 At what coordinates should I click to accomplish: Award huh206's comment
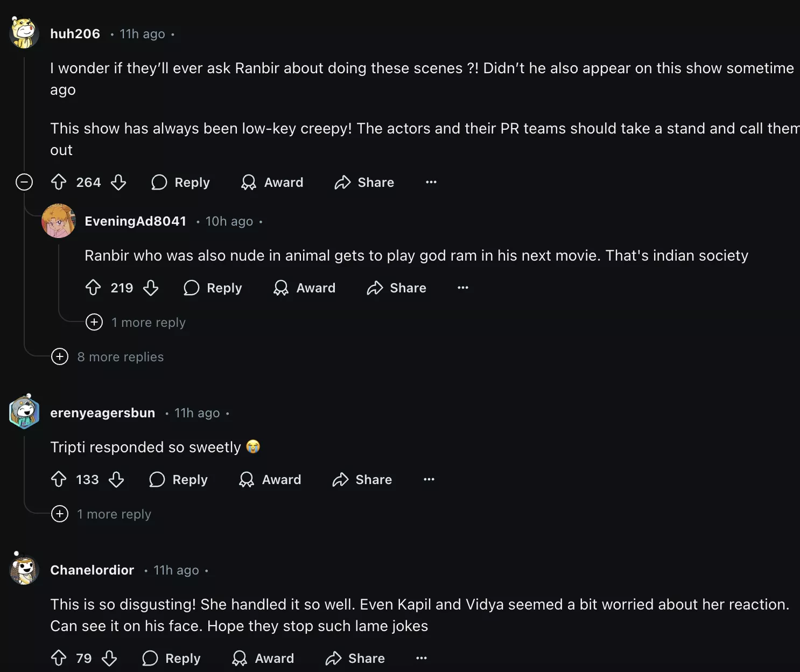tap(272, 183)
